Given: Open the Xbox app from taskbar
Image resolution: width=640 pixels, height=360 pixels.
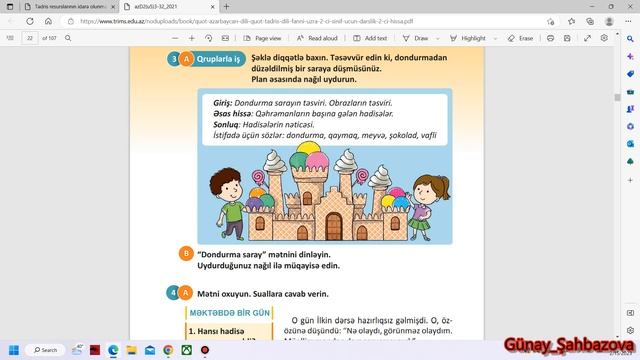Looking at the screenshot, I should [x=187, y=350].
